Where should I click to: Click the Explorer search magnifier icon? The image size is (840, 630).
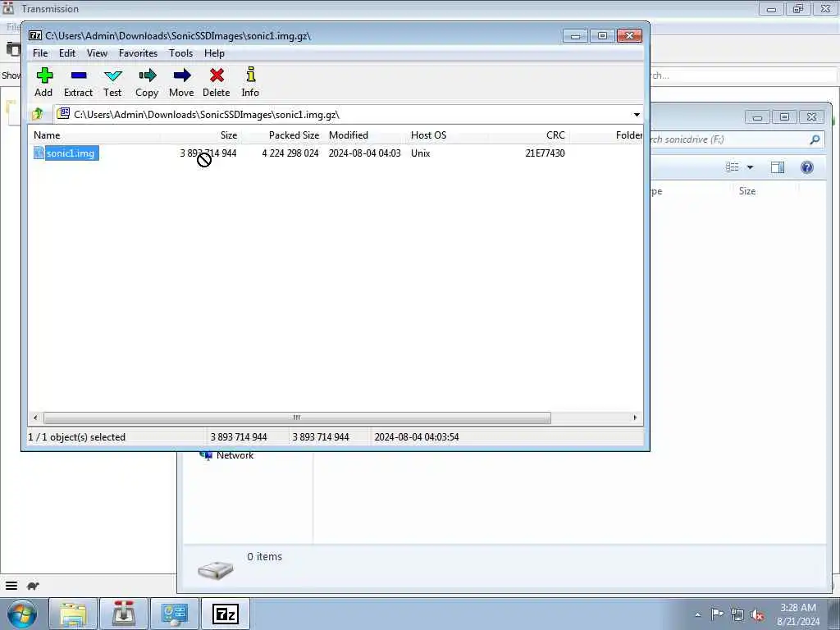815,139
